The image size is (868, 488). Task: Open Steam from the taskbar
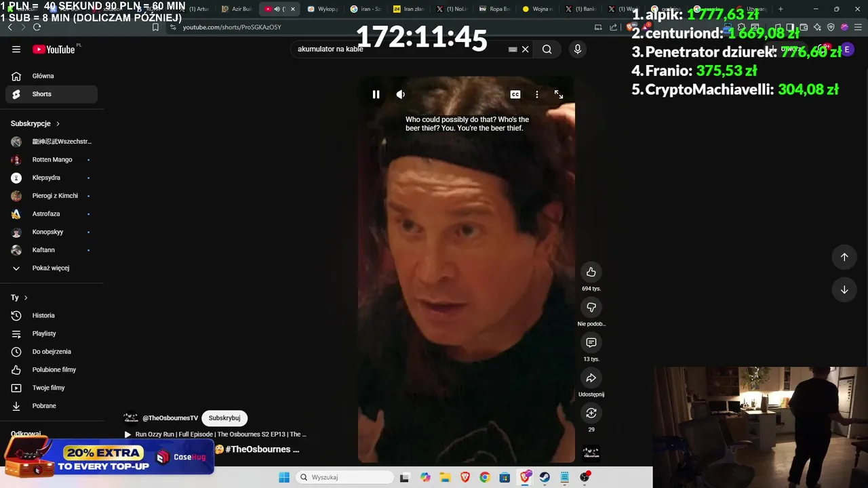pyautogui.click(x=545, y=477)
